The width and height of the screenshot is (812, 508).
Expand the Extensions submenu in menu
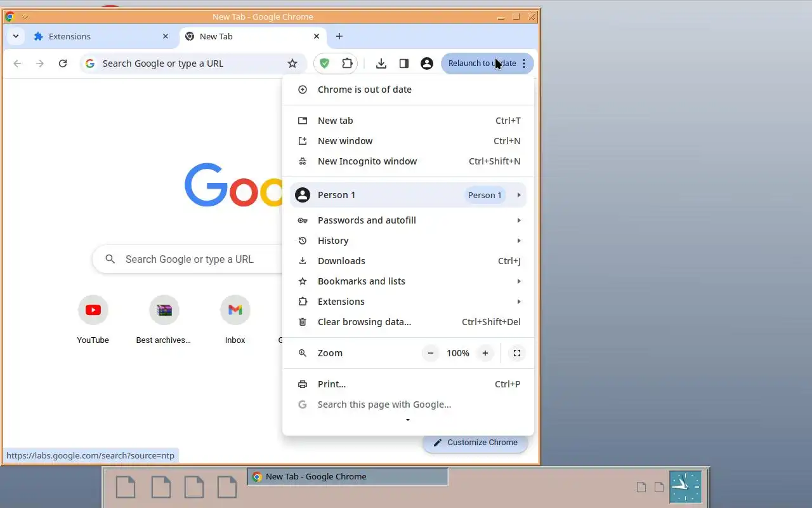click(408, 302)
